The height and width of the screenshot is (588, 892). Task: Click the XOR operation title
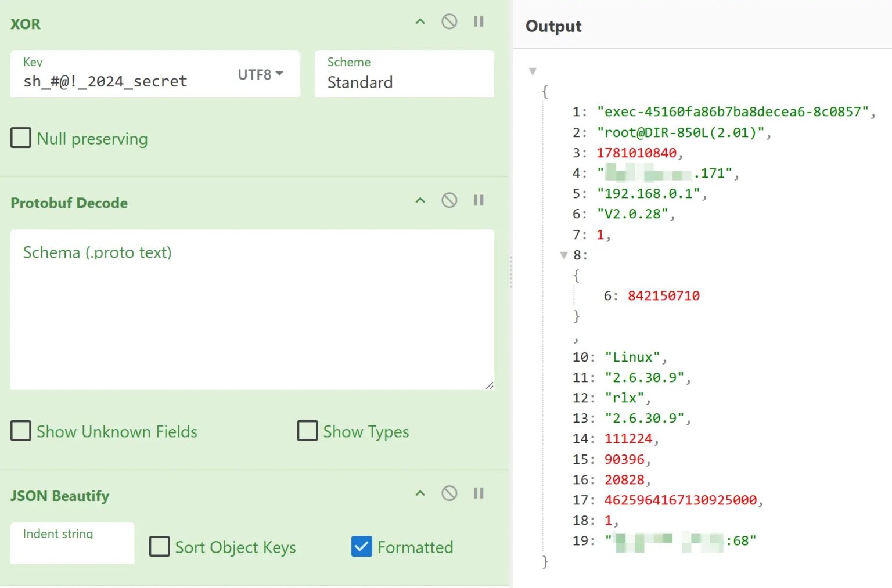pyautogui.click(x=26, y=24)
